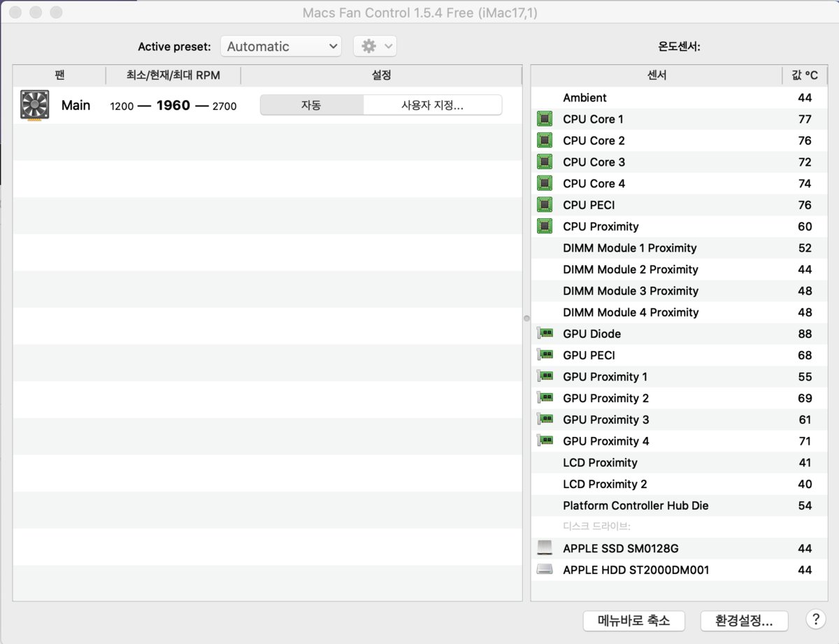839x644 pixels.
Task: Click the APPLE SSD SM0128G drive icon
Action: click(545, 548)
